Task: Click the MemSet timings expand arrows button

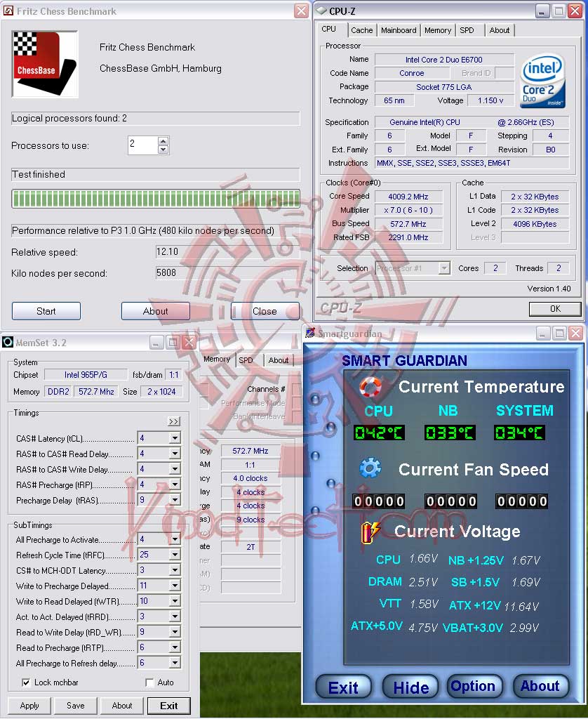Action: (x=174, y=421)
